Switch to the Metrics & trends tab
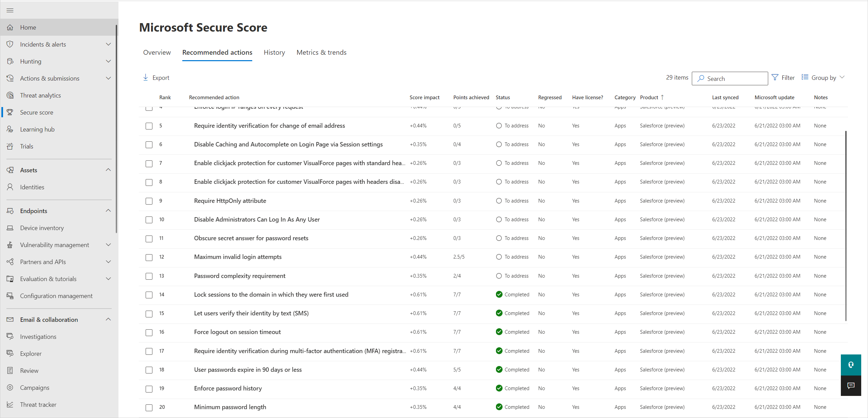 (321, 52)
